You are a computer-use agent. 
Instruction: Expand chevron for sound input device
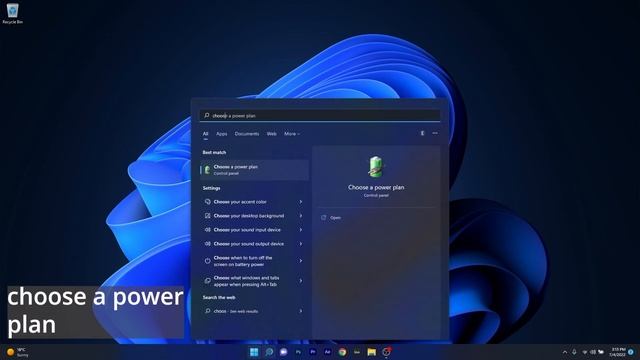pos(301,230)
